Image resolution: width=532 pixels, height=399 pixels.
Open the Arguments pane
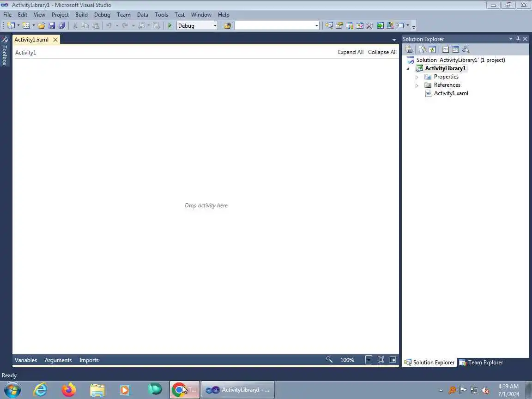58,360
